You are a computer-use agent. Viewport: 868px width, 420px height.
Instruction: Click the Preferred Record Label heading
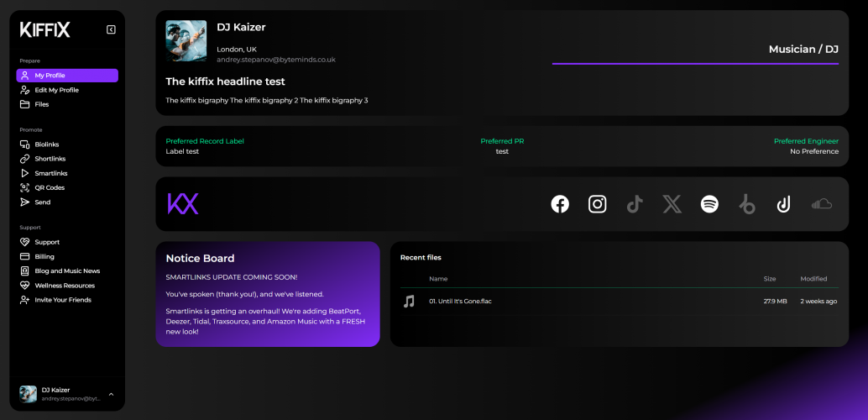tap(205, 141)
